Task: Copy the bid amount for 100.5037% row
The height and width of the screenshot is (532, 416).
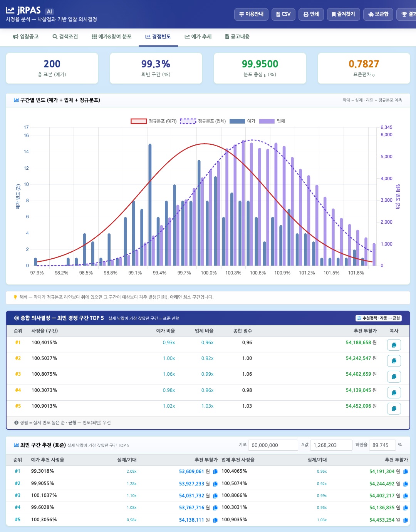Action: [x=394, y=361]
